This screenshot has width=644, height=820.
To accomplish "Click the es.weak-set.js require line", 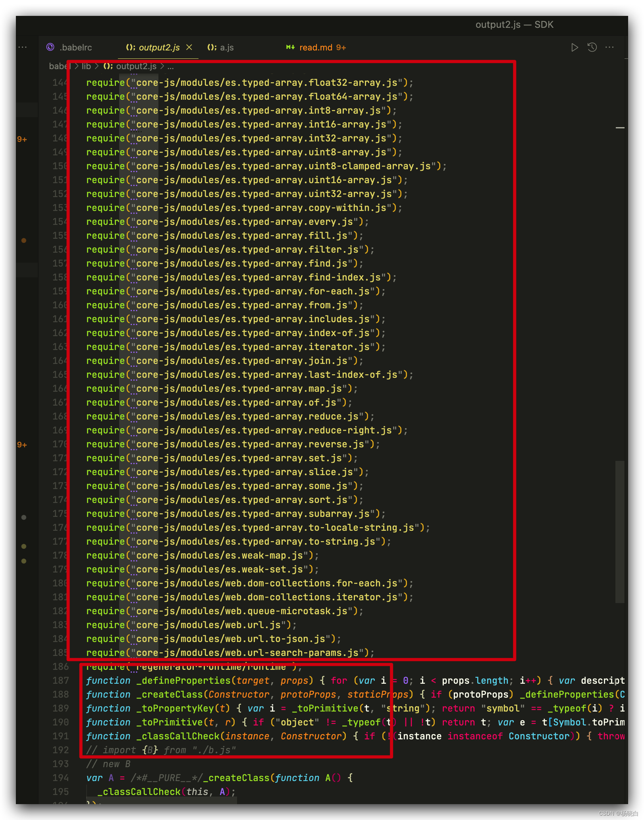I will tap(202, 569).
